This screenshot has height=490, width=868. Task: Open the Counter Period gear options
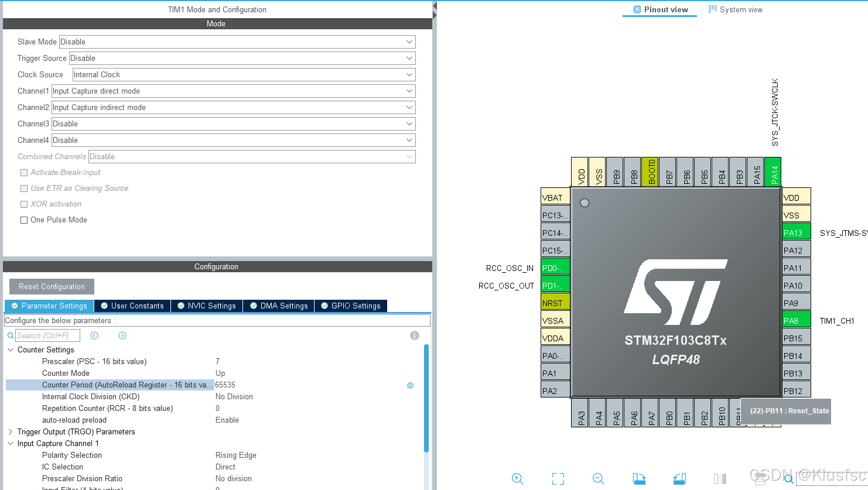[x=410, y=385]
